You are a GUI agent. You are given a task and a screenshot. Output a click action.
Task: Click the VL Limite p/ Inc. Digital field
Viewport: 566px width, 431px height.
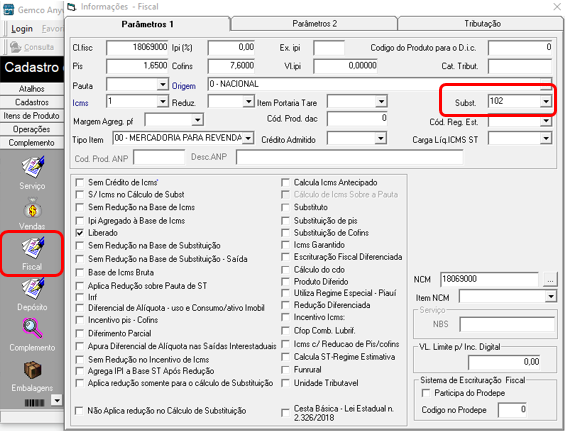pos(504,362)
